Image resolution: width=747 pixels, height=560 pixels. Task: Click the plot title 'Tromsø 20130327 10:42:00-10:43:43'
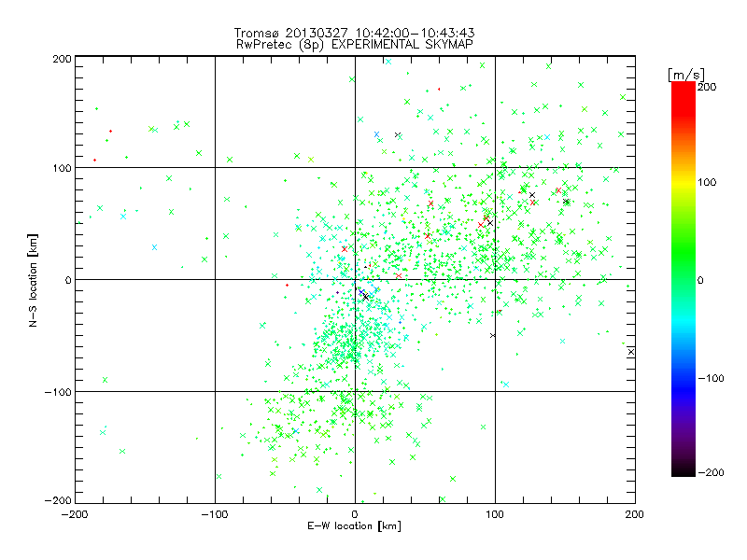click(354, 33)
